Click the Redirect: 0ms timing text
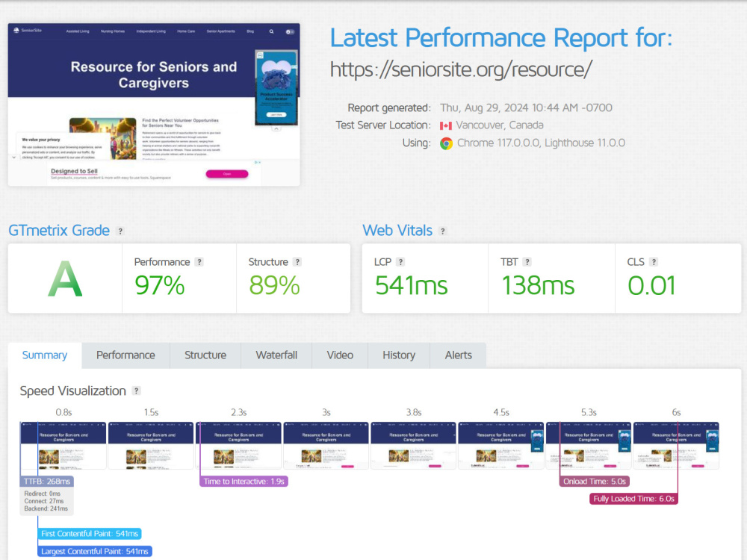Image resolution: width=747 pixels, height=560 pixels. [x=43, y=494]
